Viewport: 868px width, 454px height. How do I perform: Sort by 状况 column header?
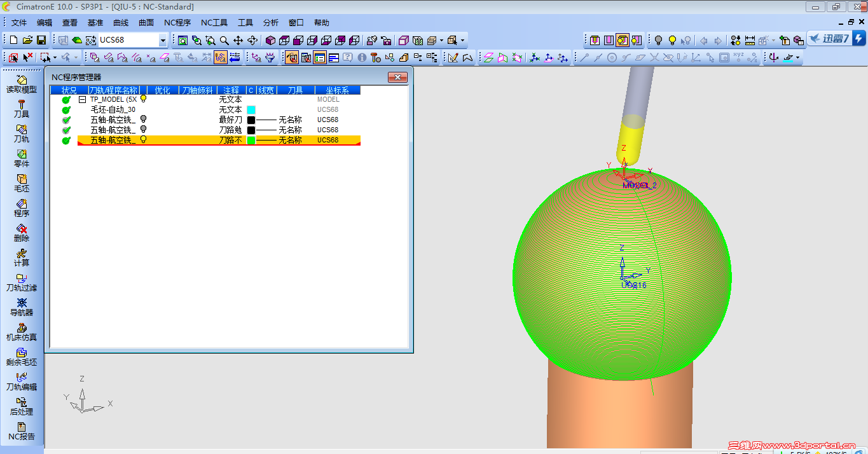pos(69,90)
